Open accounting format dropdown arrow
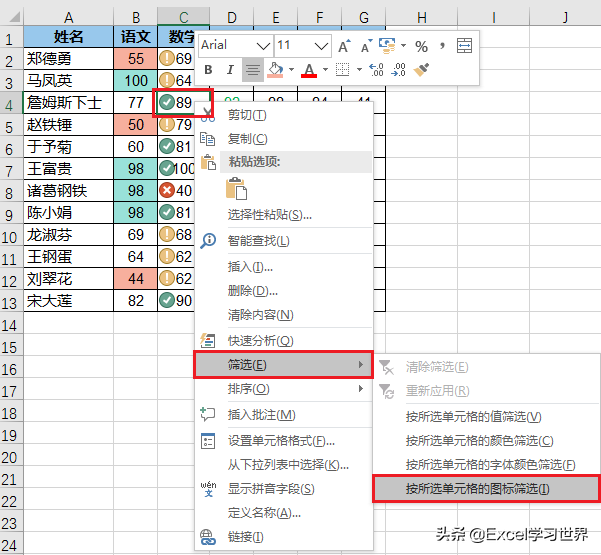The width and height of the screenshot is (601, 555). pos(403,46)
